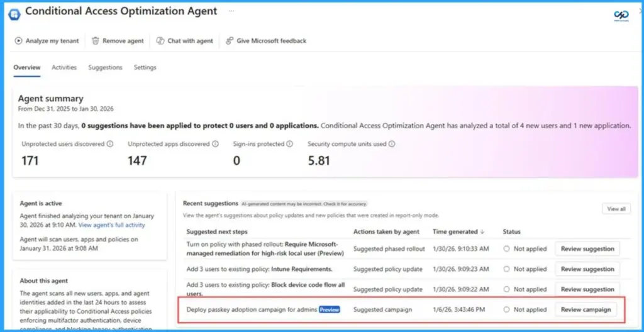Image resolution: width=644 pixels, height=332 pixels.
Task: Click the 1/30/26, 9:09:23 AM timestamp
Action: pyautogui.click(x=461, y=269)
